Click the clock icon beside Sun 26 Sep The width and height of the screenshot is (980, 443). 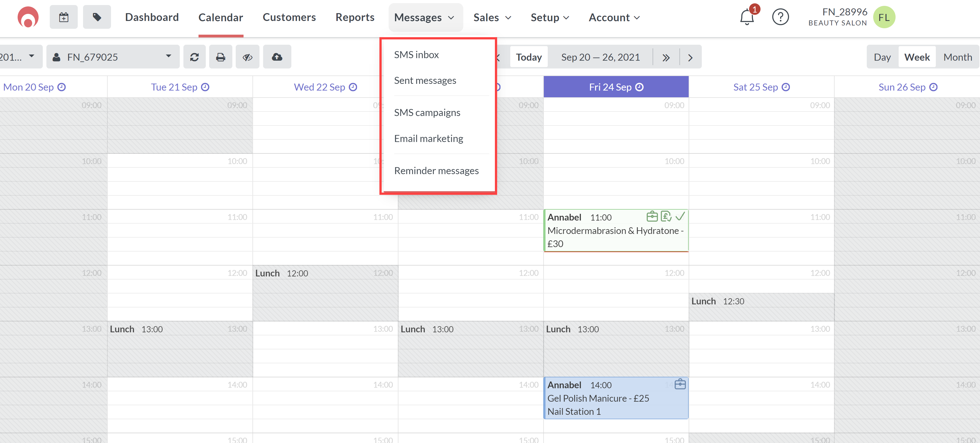tap(933, 87)
